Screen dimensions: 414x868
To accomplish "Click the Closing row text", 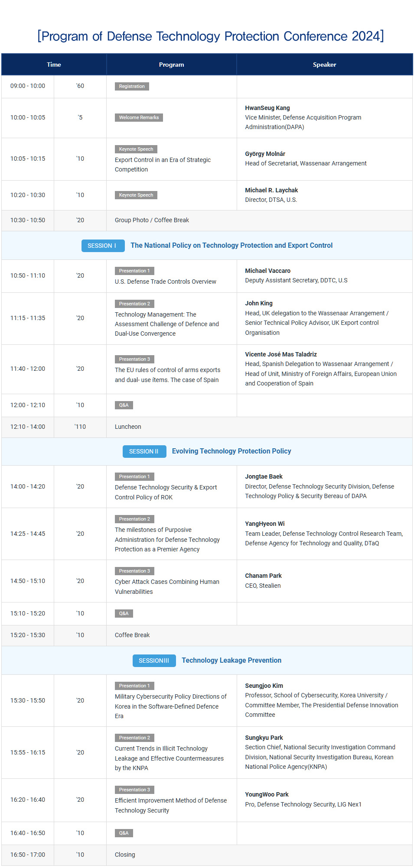I will [125, 855].
